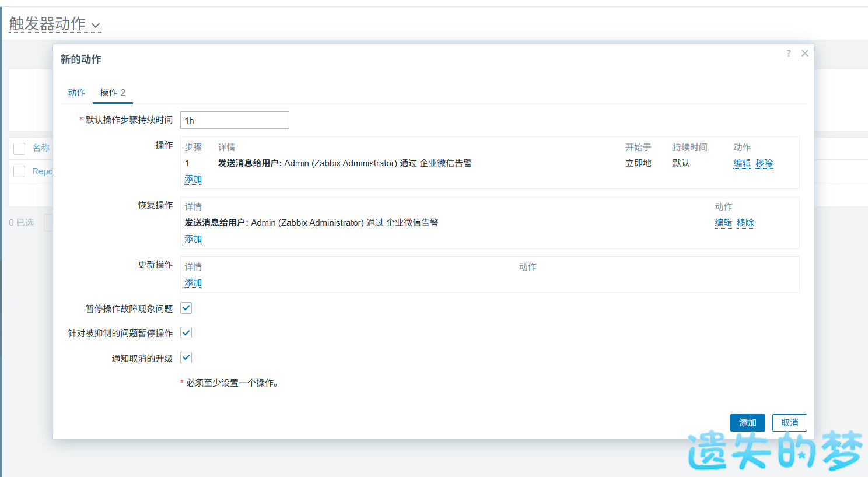Viewport: 868px width, 477px height.
Task: Switch to the 动作 tab
Action: [76, 92]
